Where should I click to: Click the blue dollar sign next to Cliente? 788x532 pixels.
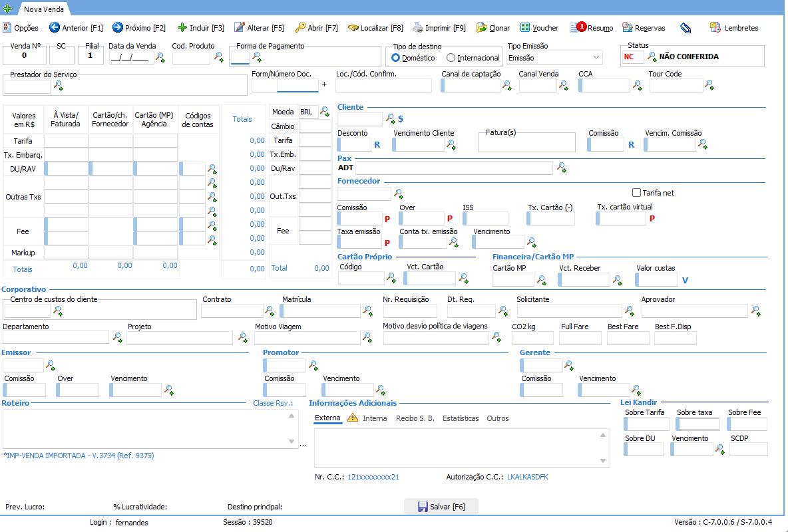[x=401, y=119]
